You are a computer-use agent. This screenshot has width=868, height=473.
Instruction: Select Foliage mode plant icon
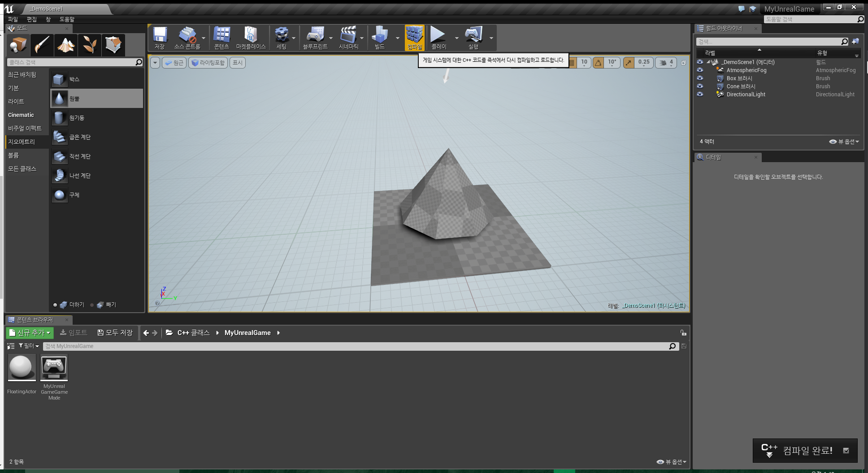[89, 45]
